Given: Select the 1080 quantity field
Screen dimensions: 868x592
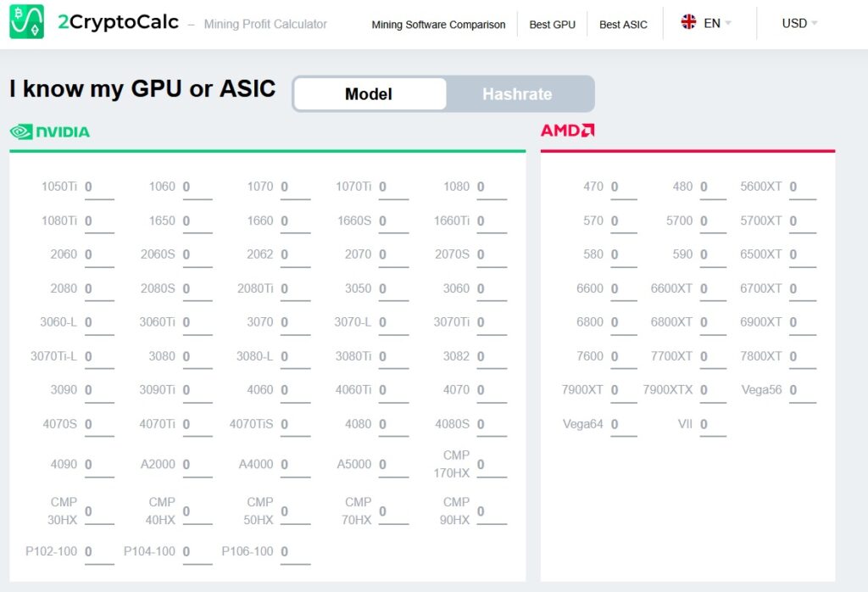Looking at the screenshot, I should (492, 187).
